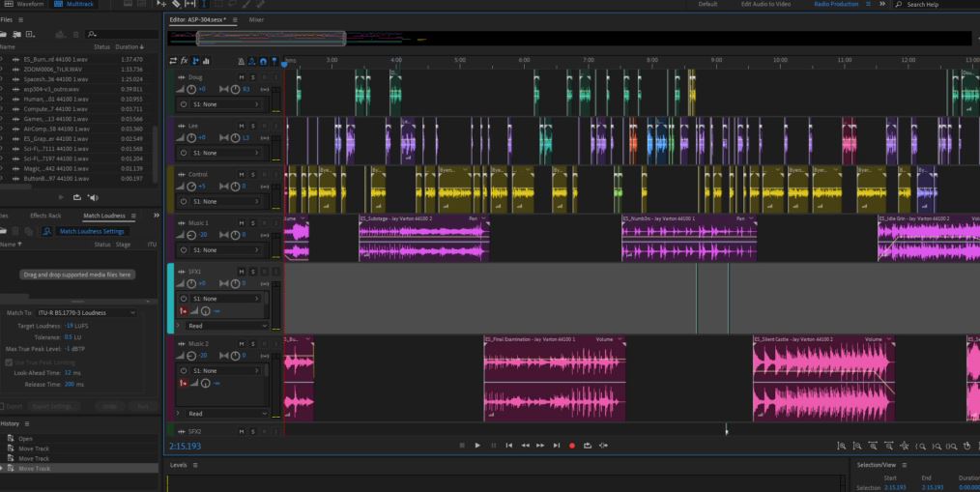
Task: Show the EQ track controls
Action: pyautogui.click(x=206, y=61)
